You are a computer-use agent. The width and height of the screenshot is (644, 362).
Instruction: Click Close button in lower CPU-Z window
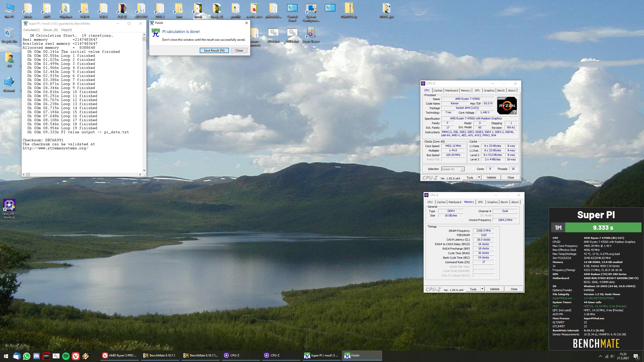tap(514, 289)
